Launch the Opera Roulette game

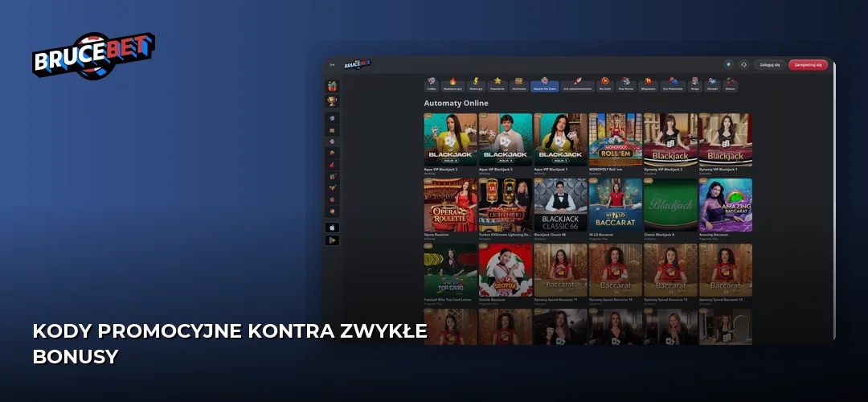(451, 205)
